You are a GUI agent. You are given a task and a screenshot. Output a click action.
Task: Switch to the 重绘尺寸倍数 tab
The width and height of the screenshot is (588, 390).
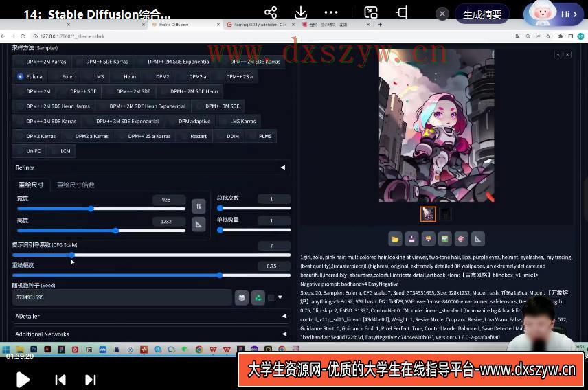(x=76, y=185)
